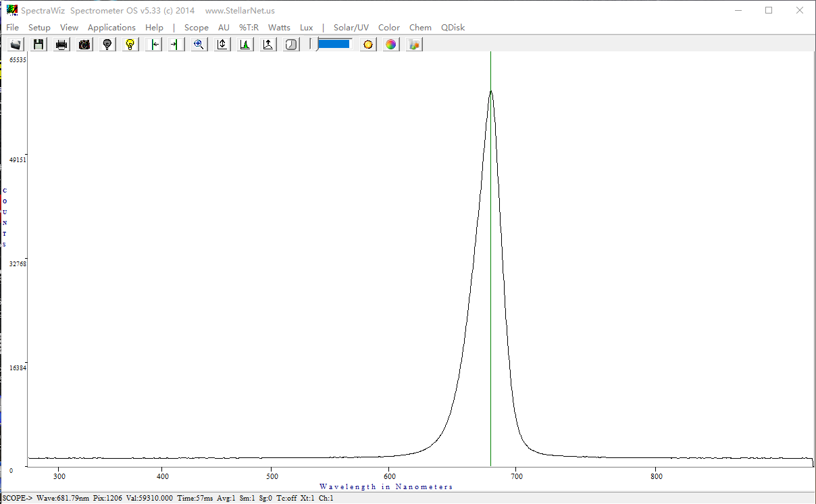Select the %T:R mode
The width and height of the screenshot is (816, 504).
tap(249, 28)
